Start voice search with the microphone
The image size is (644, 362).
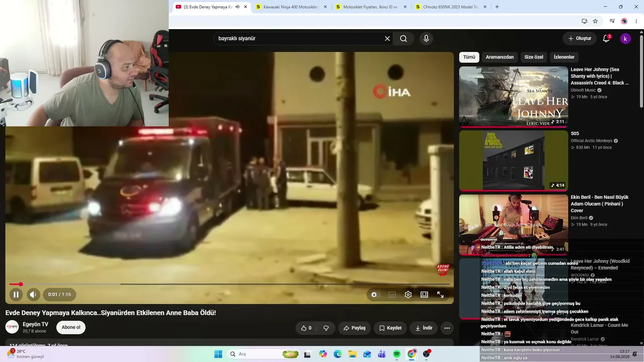pyautogui.click(x=426, y=39)
